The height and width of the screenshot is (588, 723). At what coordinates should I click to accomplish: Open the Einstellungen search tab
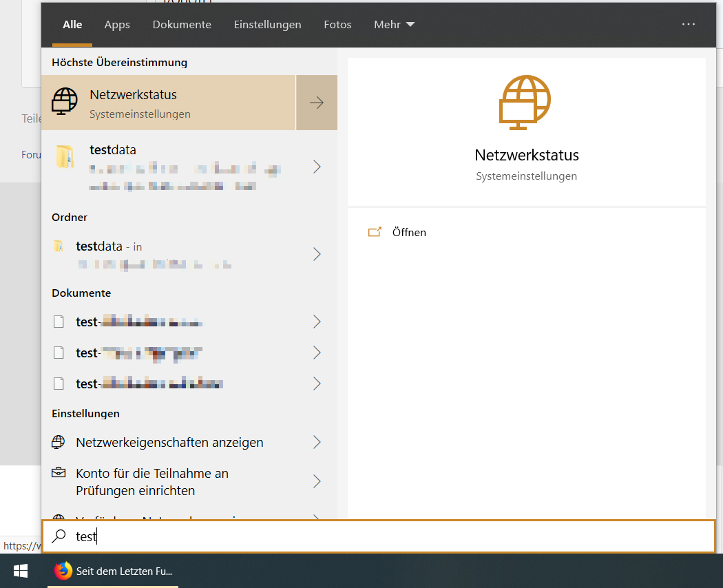267,24
